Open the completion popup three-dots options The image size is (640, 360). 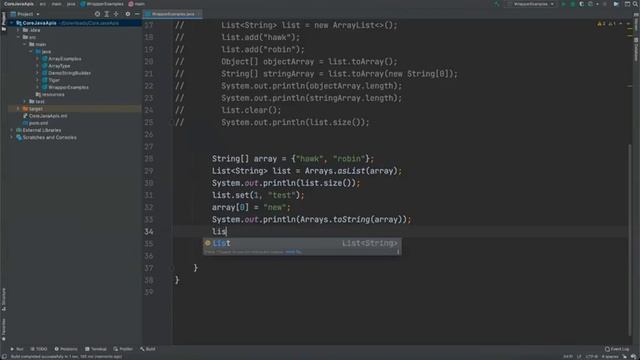click(398, 252)
